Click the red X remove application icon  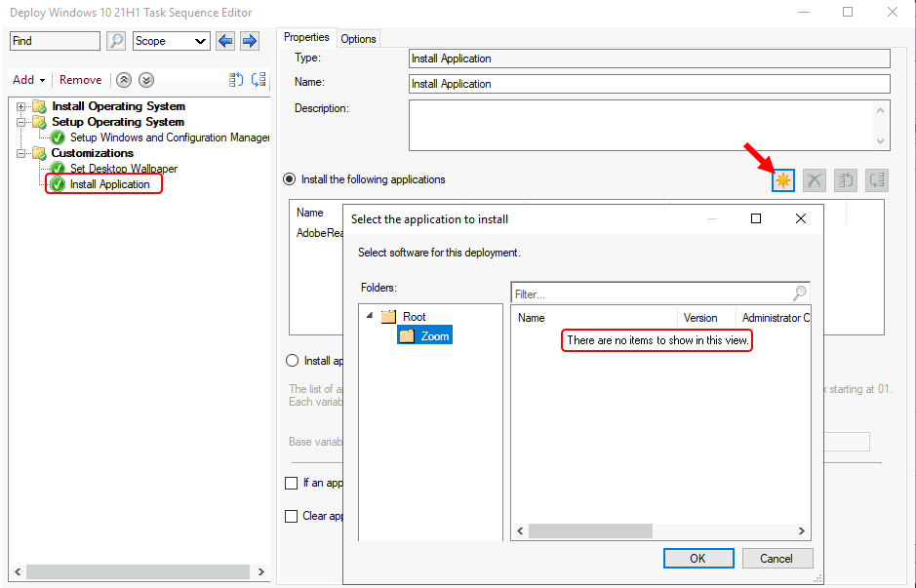click(x=814, y=179)
